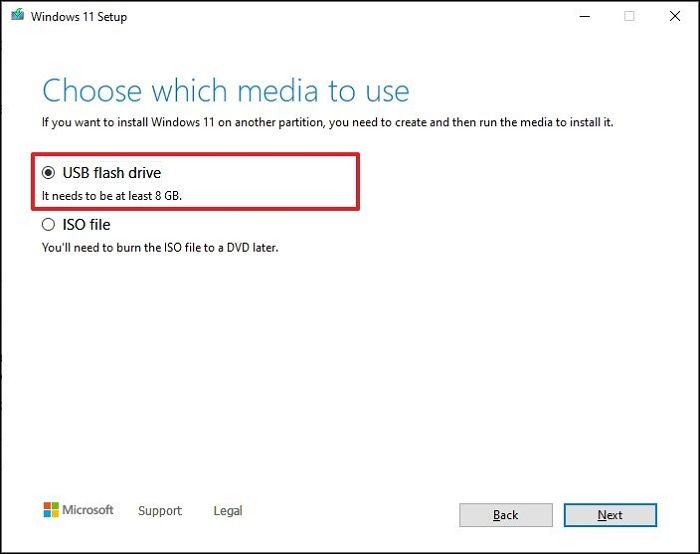Image resolution: width=700 pixels, height=554 pixels.
Task: Click the "burn the ISO file" description
Action: [160, 247]
